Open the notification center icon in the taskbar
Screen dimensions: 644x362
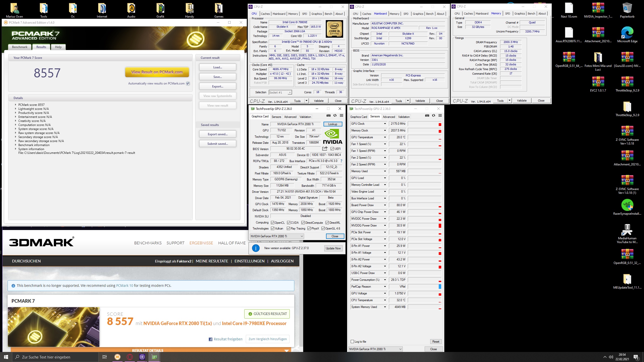(x=636, y=357)
